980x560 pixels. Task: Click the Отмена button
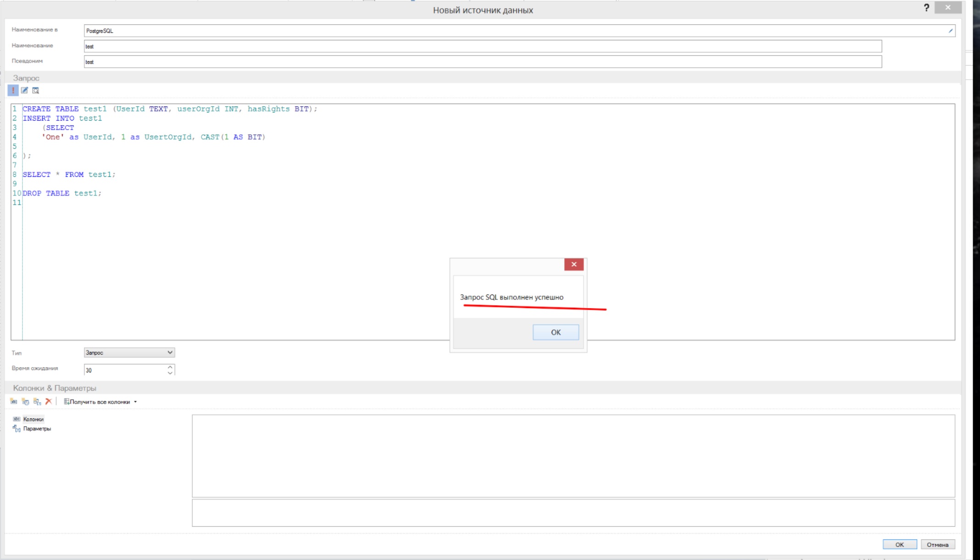[x=937, y=544]
